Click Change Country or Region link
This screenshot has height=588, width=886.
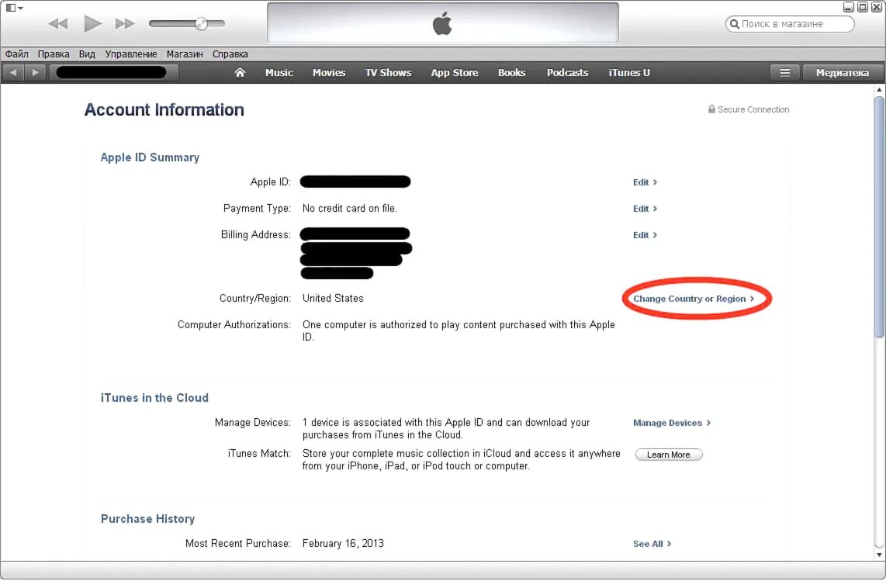pyautogui.click(x=694, y=299)
